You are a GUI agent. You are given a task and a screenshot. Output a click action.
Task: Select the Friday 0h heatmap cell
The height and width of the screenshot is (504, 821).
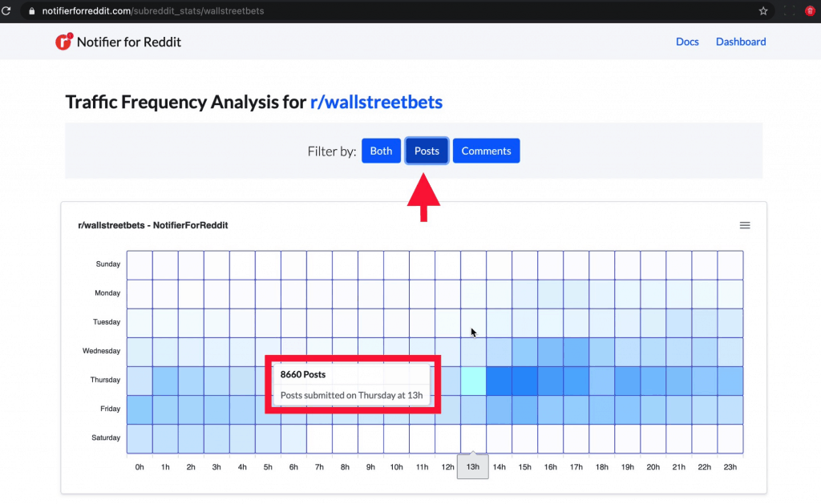[x=140, y=409]
